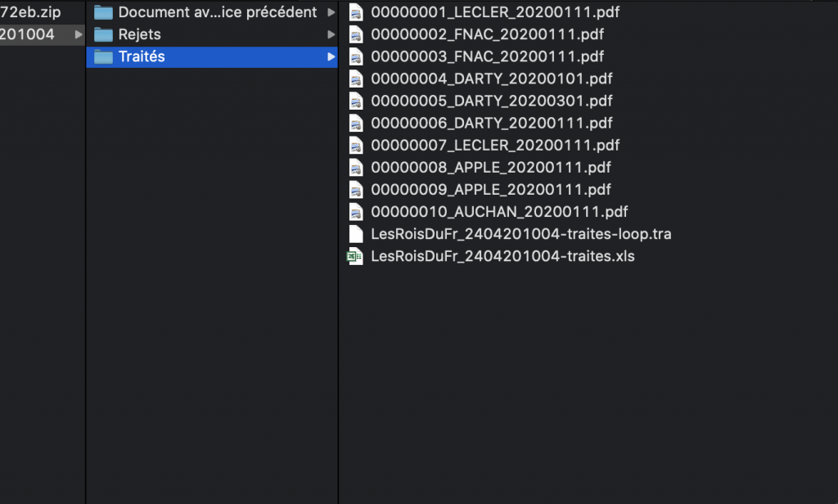Expand Document av...ice précédent folder arrow
This screenshot has width=838, height=504.
(331, 12)
